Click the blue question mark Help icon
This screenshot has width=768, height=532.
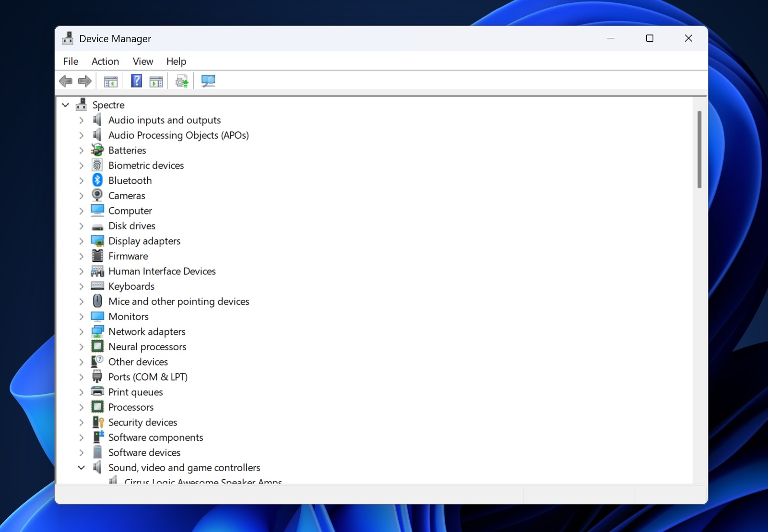[x=136, y=81]
